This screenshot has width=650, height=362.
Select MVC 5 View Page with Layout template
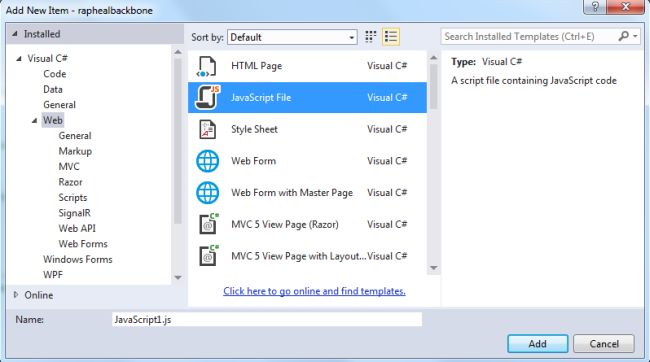click(x=307, y=256)
